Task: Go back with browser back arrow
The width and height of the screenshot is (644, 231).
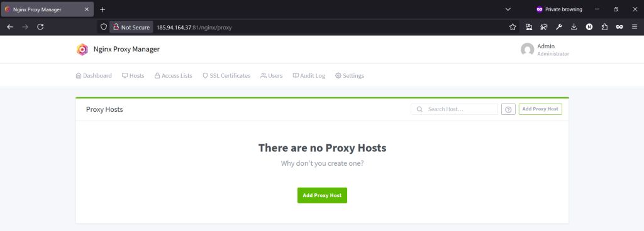Action: [10, 27]
